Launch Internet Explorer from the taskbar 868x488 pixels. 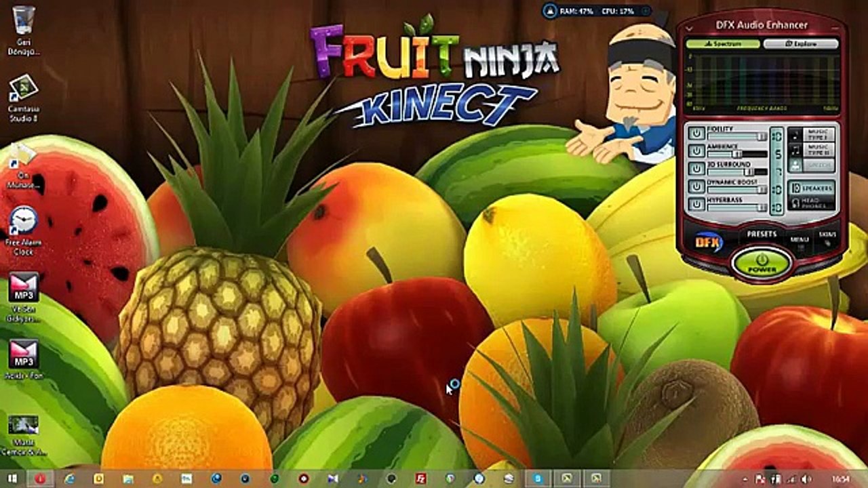click(x=69, y=479)
